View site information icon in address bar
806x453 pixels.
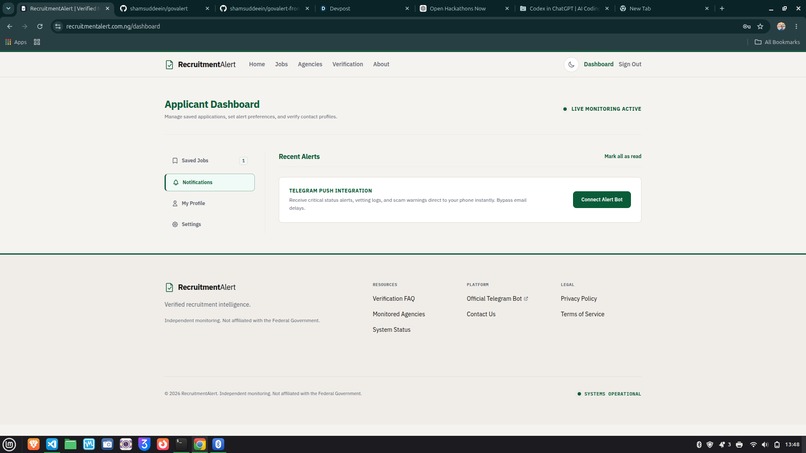click(x=58, y=26)
